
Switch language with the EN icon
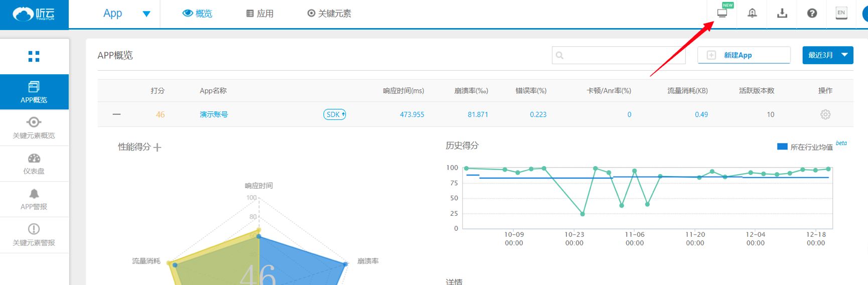(x=841, y=13)
